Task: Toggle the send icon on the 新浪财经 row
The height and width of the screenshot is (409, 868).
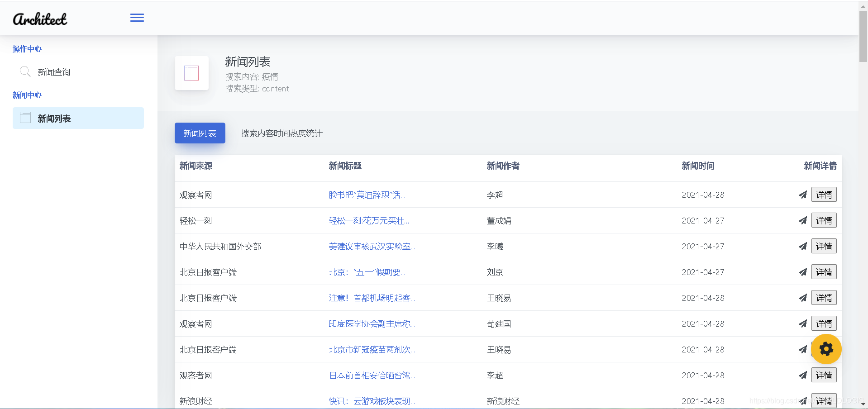Action: [803, 401]
